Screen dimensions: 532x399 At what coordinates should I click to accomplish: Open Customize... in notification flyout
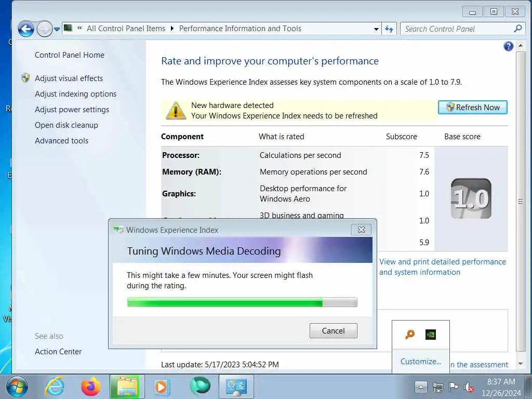(421, 362)
